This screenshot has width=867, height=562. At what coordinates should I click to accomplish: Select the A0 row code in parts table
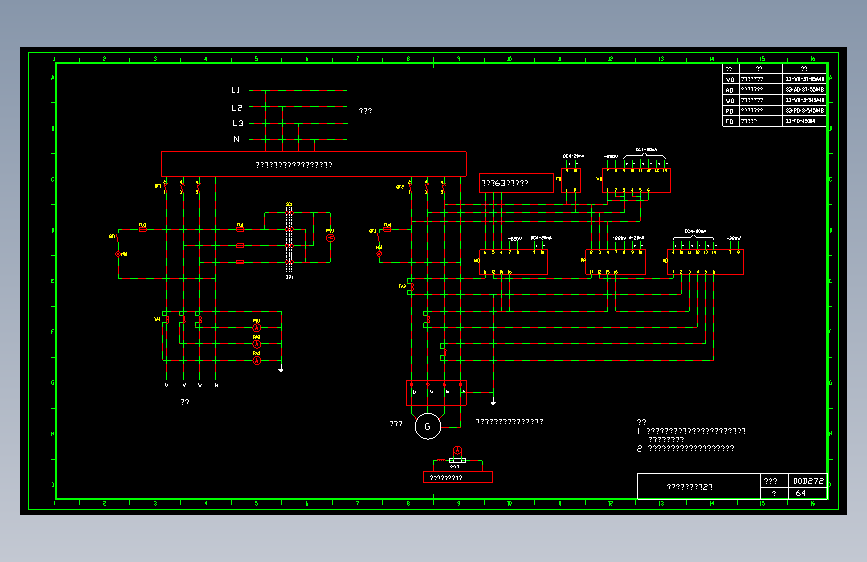tap(730, 90)
